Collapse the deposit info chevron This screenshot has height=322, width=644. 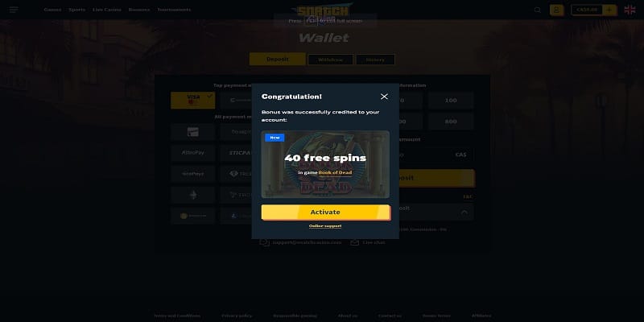pyautogui.click(x=464, y=213)
